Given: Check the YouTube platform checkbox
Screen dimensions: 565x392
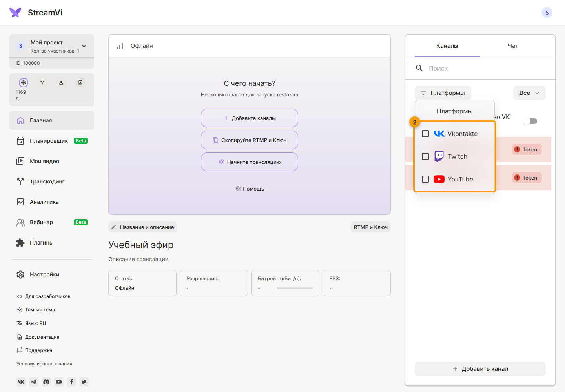Looking at the screenshot, I should (425, 179).
